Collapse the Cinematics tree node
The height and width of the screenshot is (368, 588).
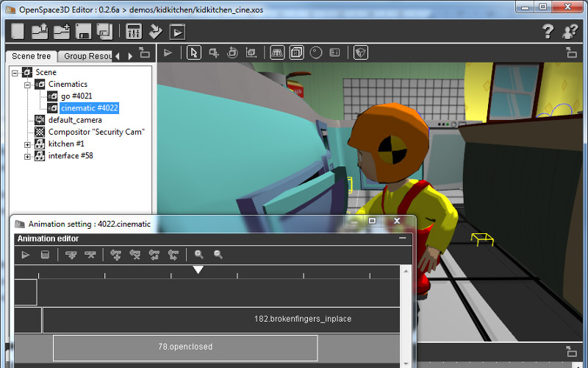28,85
